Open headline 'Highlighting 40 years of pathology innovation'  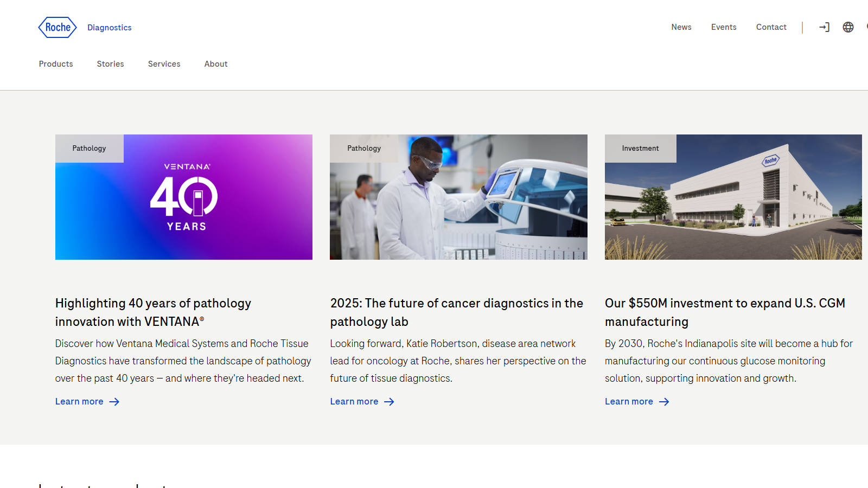(x=153, y=312)
